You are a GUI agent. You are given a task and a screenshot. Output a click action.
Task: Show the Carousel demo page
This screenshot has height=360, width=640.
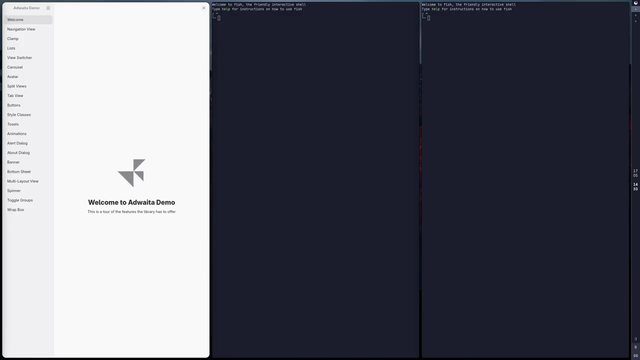pos(29,67)
